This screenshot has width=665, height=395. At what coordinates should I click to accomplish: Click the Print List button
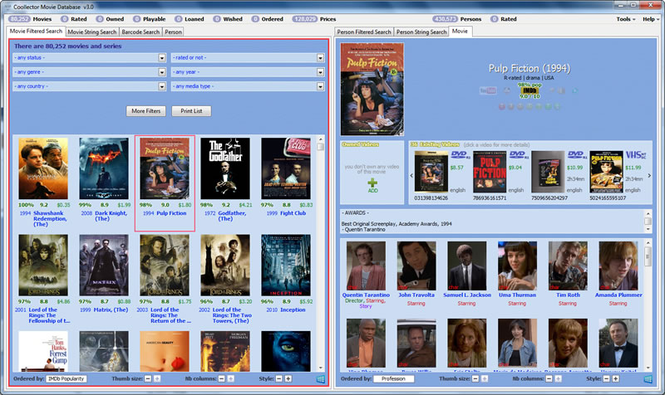click(x=191, y=111)
